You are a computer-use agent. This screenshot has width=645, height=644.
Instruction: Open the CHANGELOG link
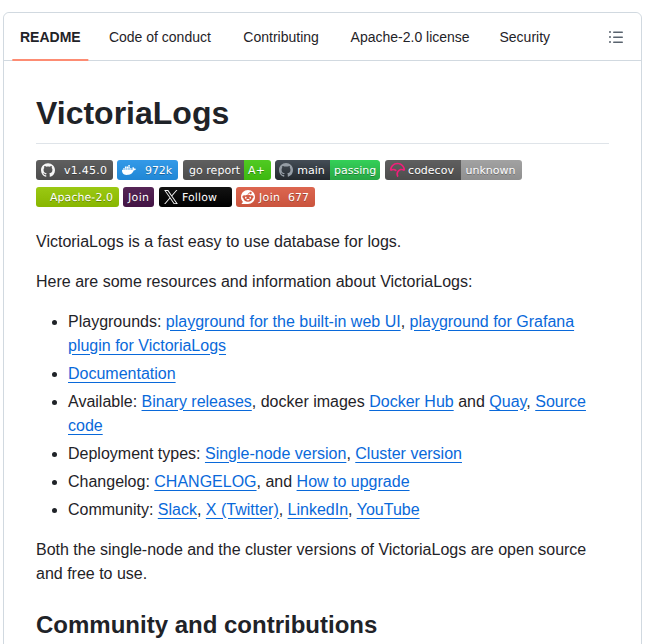(205, 481)
